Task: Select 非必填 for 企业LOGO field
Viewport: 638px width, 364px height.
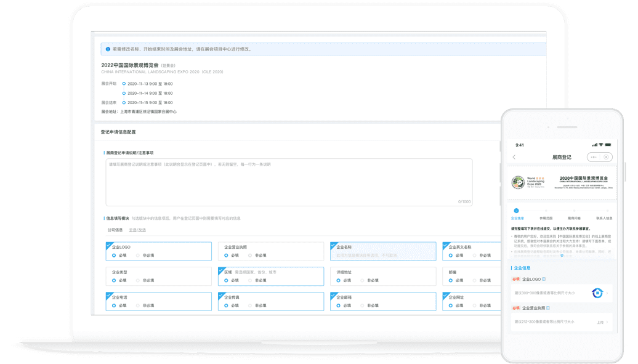Action: point(139,254)
